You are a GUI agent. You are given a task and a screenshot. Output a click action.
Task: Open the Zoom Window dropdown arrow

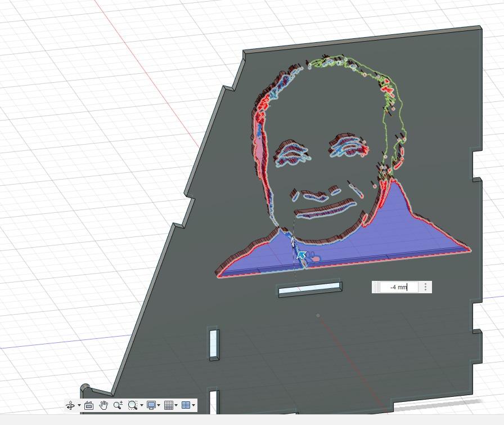141,405
